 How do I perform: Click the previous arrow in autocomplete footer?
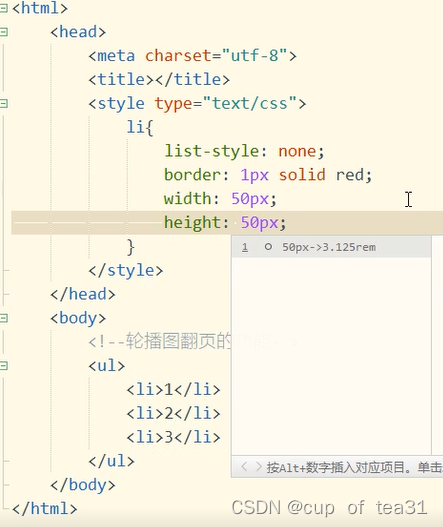click(x=244, y=467)
